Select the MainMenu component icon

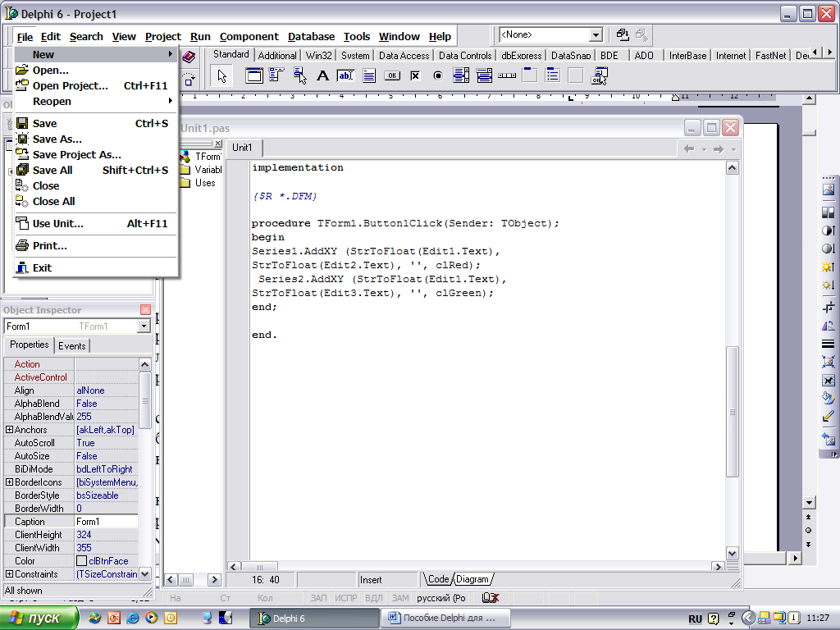point(276,75)
